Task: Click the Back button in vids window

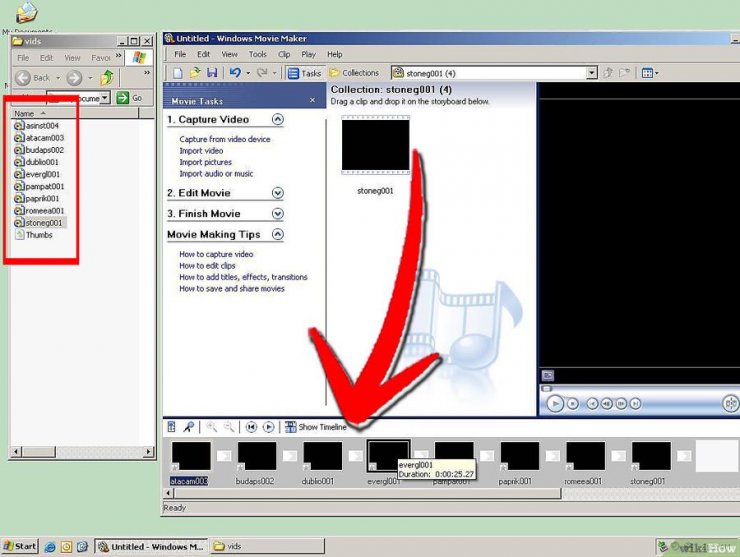Action: [33, 77]
